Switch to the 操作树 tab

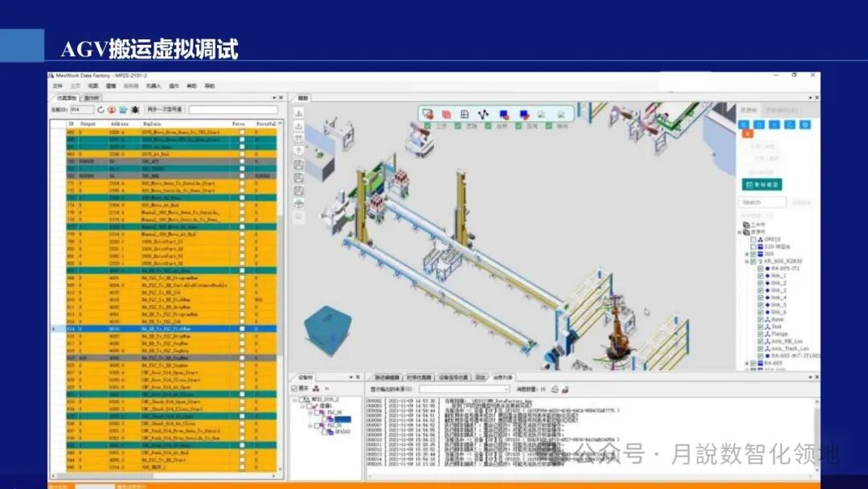91,99
